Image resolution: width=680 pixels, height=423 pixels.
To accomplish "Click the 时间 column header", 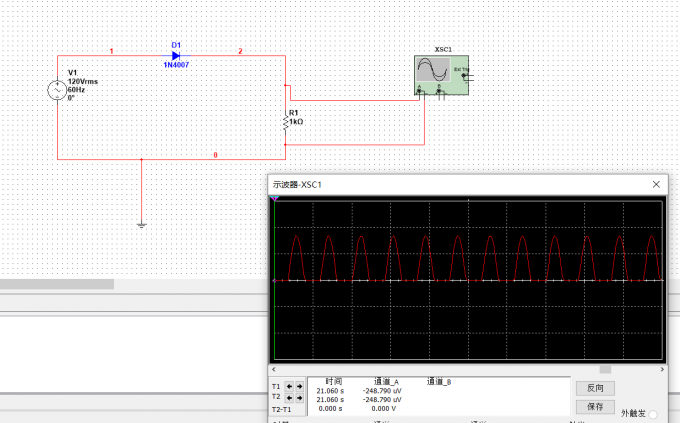I will [333, 381].
